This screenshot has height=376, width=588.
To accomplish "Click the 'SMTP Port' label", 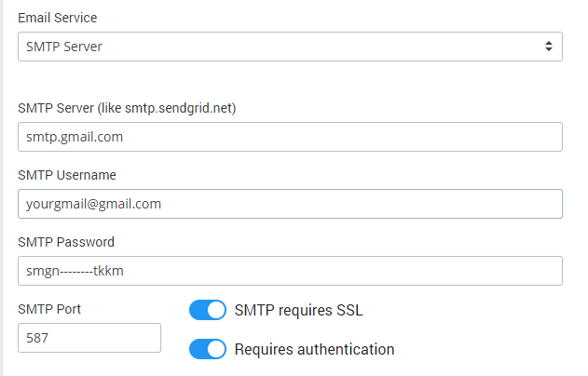I will (49, 309).
